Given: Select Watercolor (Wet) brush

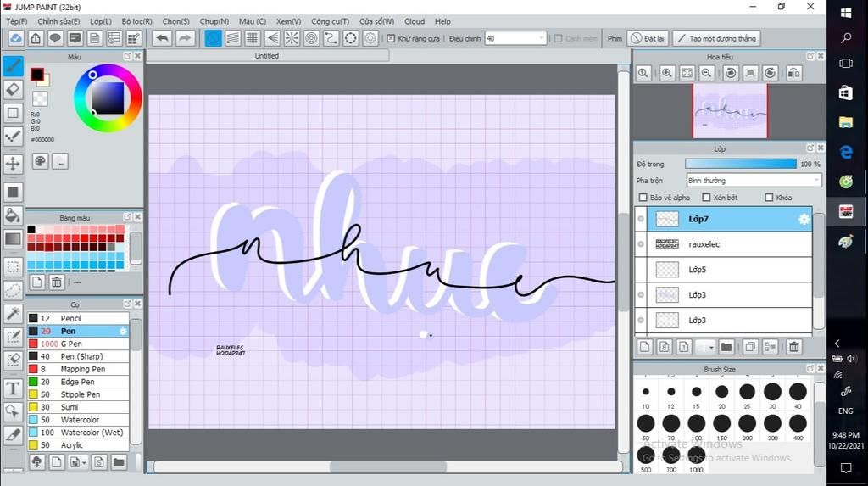Looking at the screenshot, I should (x=78, y=433).
